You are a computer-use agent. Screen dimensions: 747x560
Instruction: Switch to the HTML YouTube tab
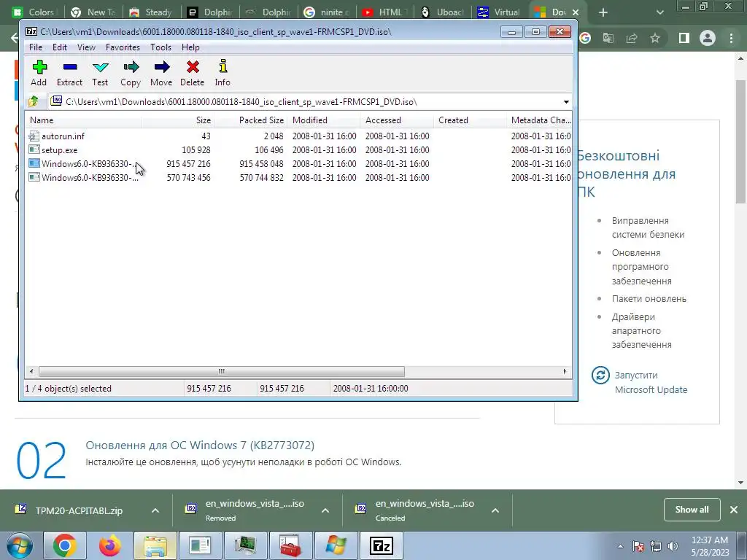coord(384,12)
